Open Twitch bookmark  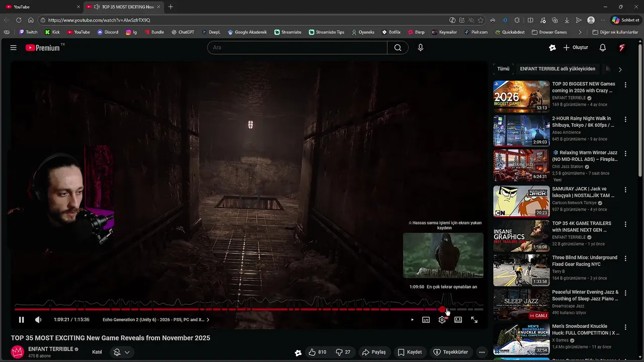tap(28, 32)
